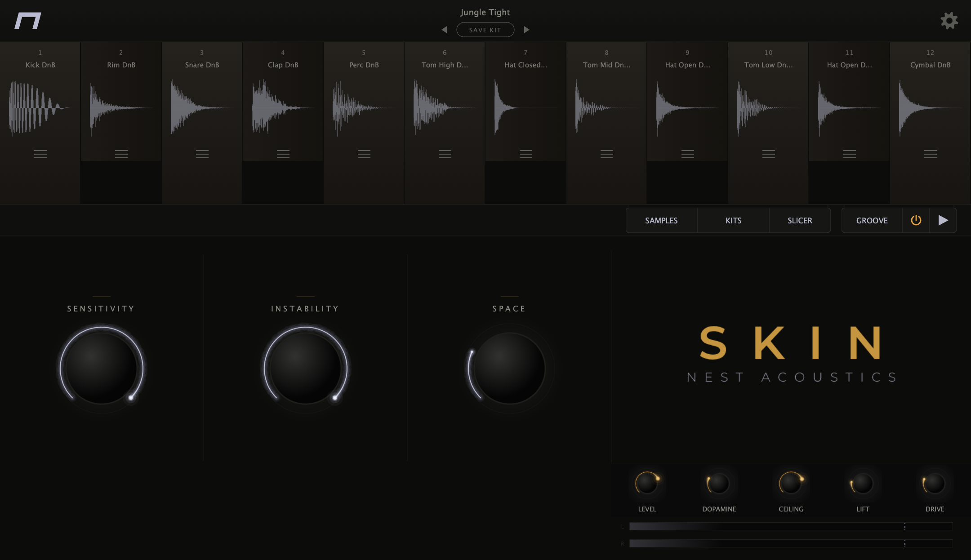The width and height of the screenshot is (971, 560).
Task: Select the Cymbal DnB pad name
Action: (931, 65)
